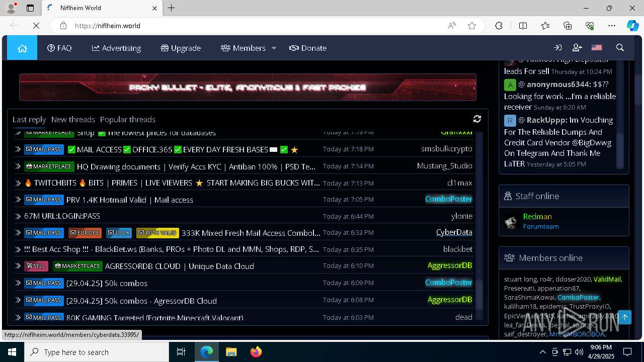Click the scroll to top arrow button
The image size is (644, 362).
(x=625, y=317)
